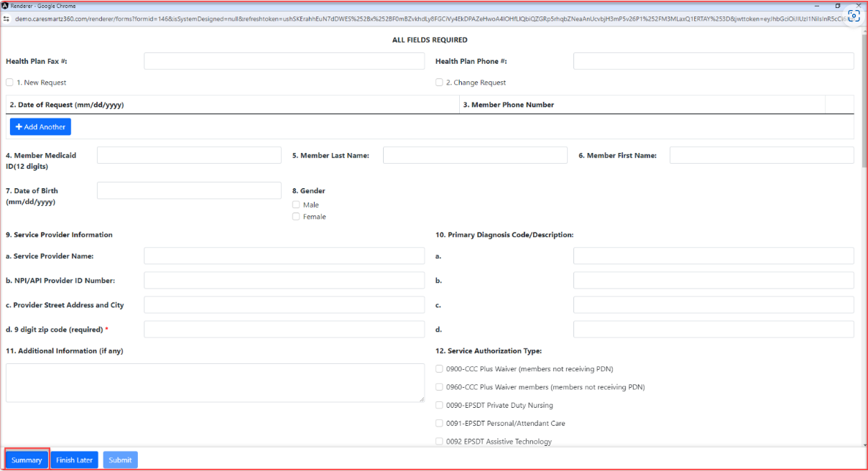The width and height of the screenshot is (868, 471).
Task: Click the Additional Information text area
Action: [215, 382]
